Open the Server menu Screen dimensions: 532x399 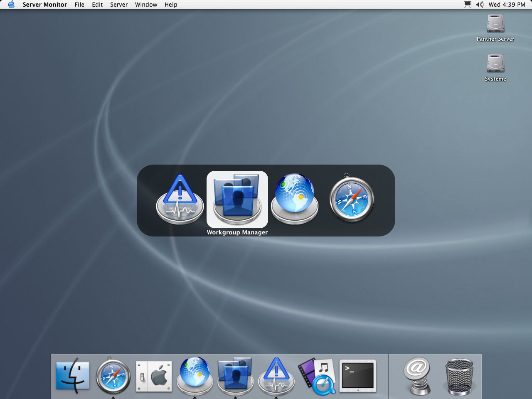pyautogui.click(x=119, y=5)
